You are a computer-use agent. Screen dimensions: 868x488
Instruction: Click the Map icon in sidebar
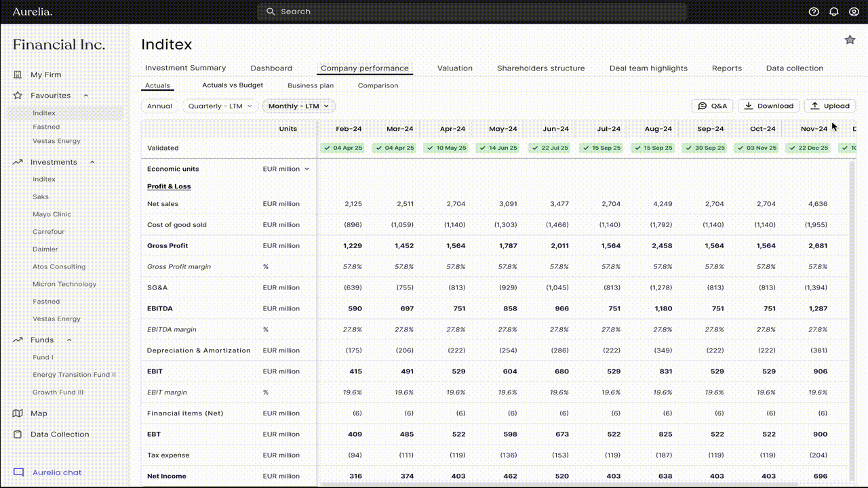pos(18,413)
